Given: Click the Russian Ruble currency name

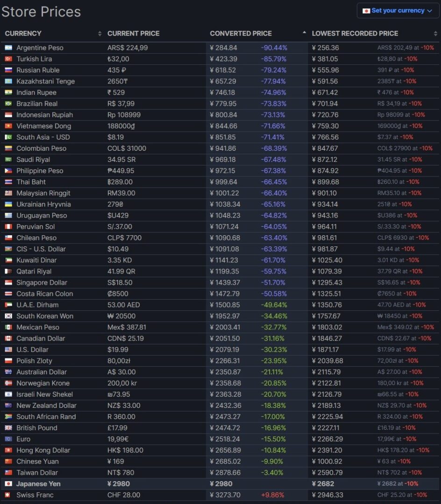Looking at the screenshot, I should 38,70.
